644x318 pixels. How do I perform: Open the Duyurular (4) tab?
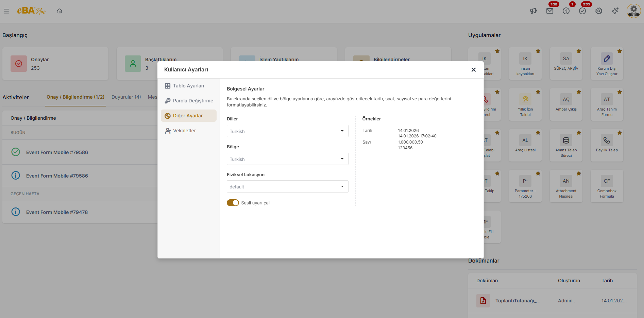126,97
